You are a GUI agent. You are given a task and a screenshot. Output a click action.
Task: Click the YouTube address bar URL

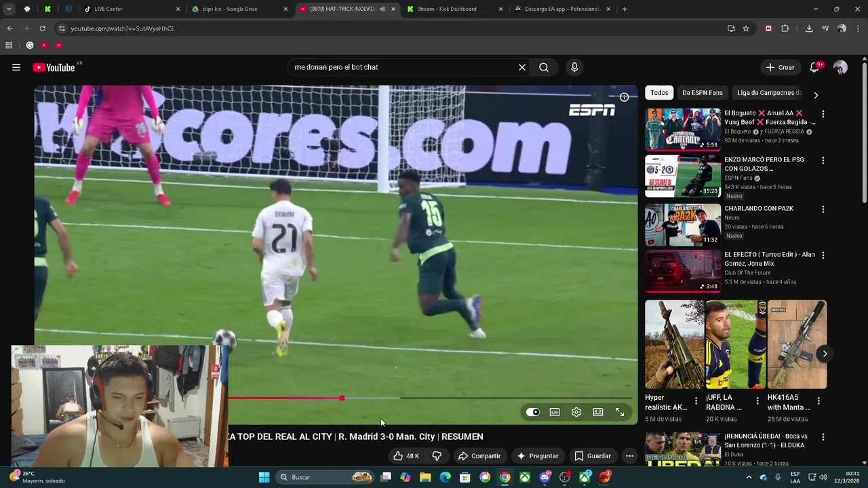pyautogui.click(x=122, y=28)
